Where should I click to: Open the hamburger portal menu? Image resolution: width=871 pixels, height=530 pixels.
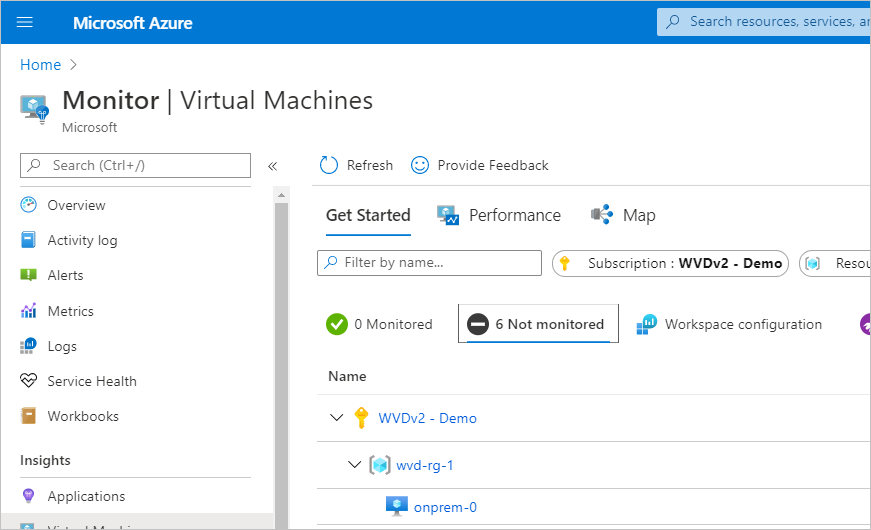24,22
